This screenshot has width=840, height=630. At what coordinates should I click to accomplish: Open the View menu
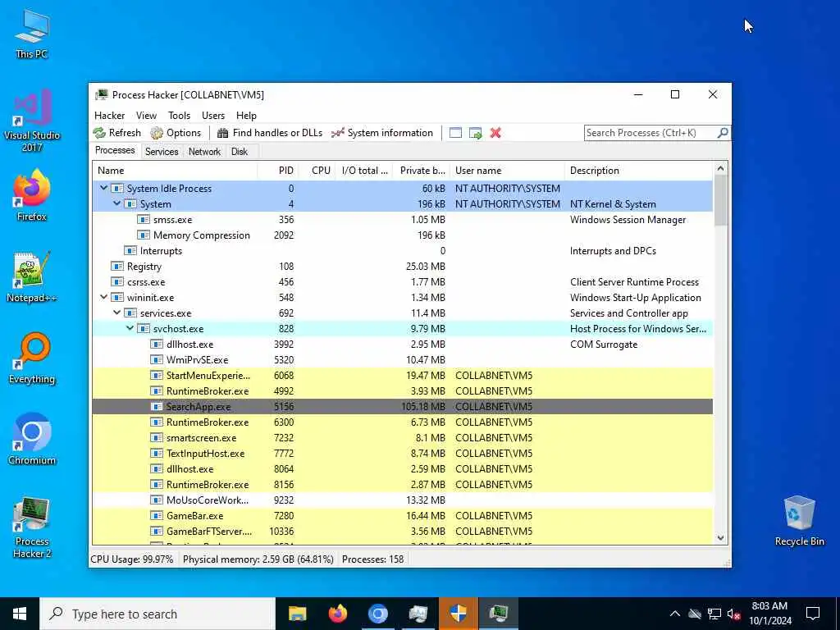coord(146,116)
